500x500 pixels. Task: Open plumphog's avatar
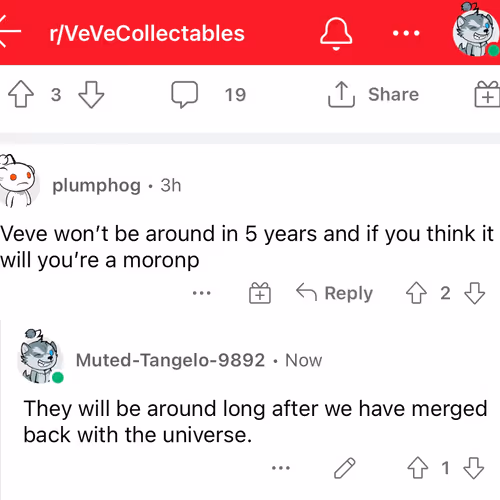point(17,181)
